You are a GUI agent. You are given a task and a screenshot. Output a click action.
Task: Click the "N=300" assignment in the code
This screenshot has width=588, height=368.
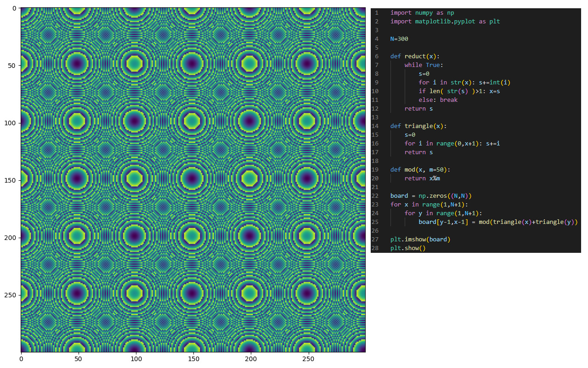(x=399, y=39)
